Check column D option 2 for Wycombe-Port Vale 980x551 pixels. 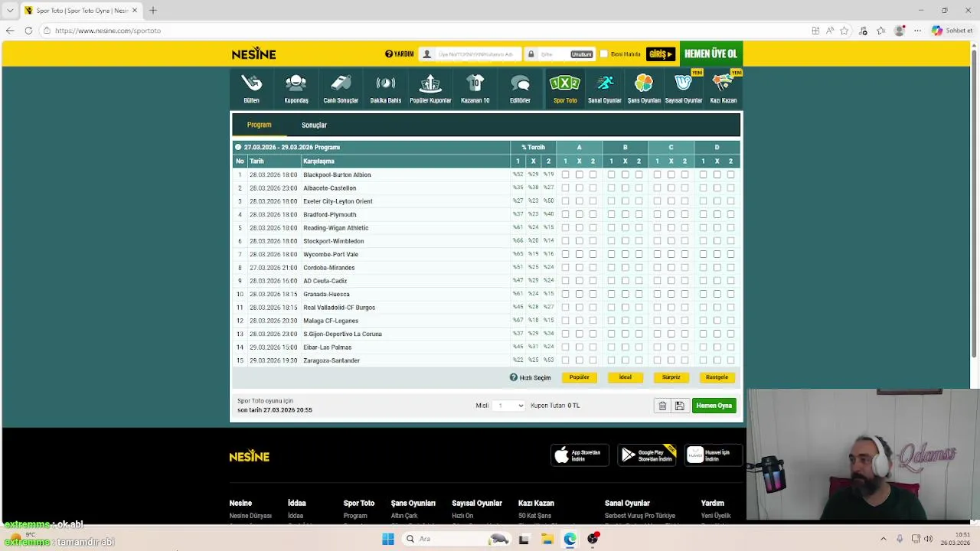coord(730,254)
